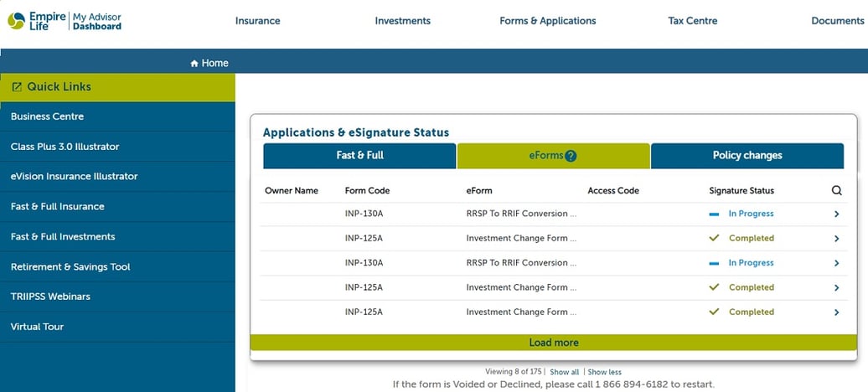868x392 pixels.
Task: Open Fast & Full Investments quick link
Action: pyautogui.click(x=117, y=236)
